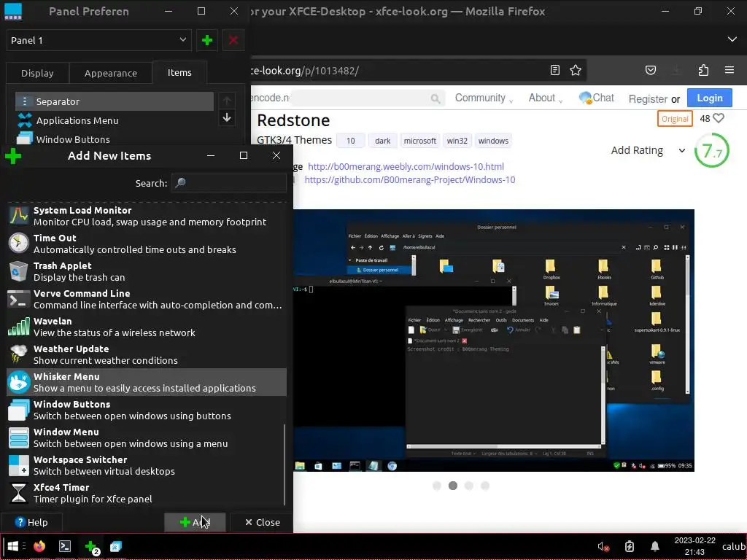The image size is (747, 560).
Task: Select the first carousel dot under screenshot
Action: click(x=437, y=486)
